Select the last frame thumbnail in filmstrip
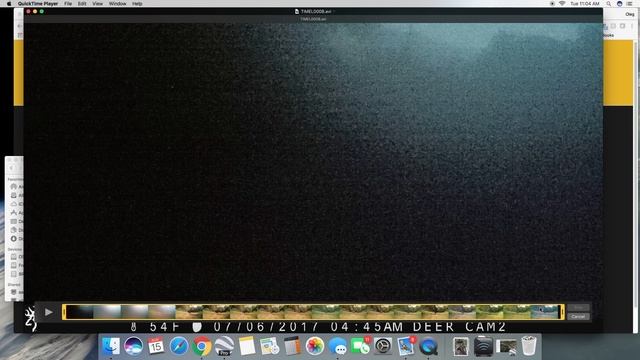Image resolution: width=640 pixels, height=360 pixels. (x=545, y=312)
